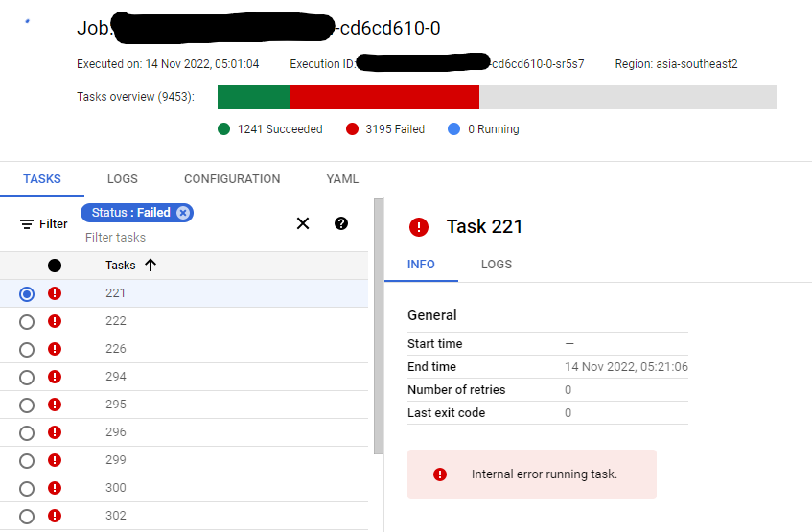Select the radio button for task 295
The image size is (812, 532).
[x=27, y=405]
